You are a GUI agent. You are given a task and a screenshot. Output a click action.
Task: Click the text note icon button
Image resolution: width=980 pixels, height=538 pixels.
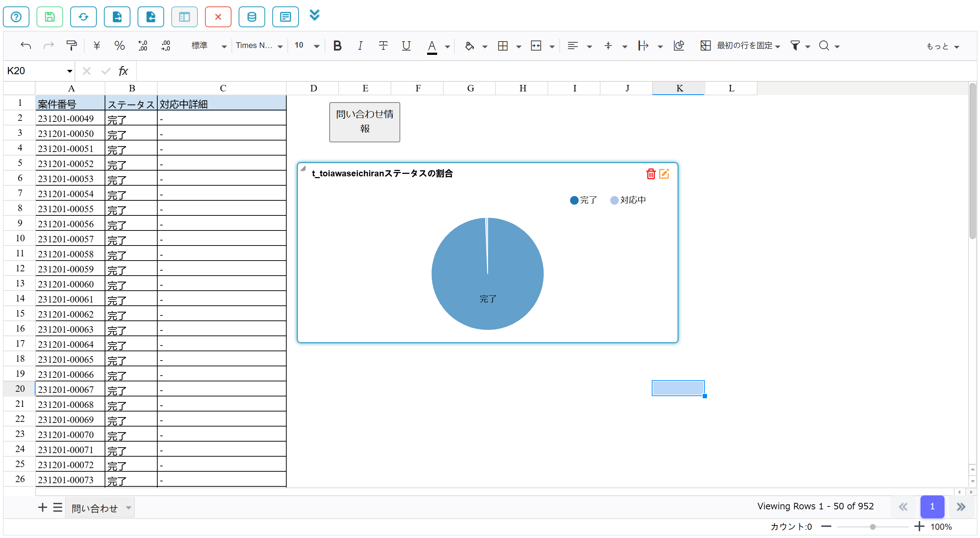pos(285,17)
